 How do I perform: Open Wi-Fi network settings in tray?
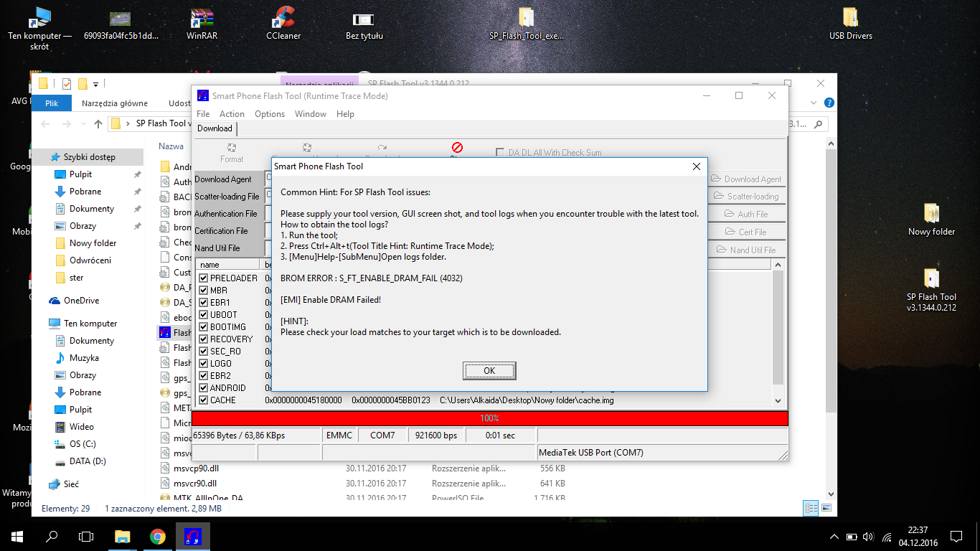point(887,537)
